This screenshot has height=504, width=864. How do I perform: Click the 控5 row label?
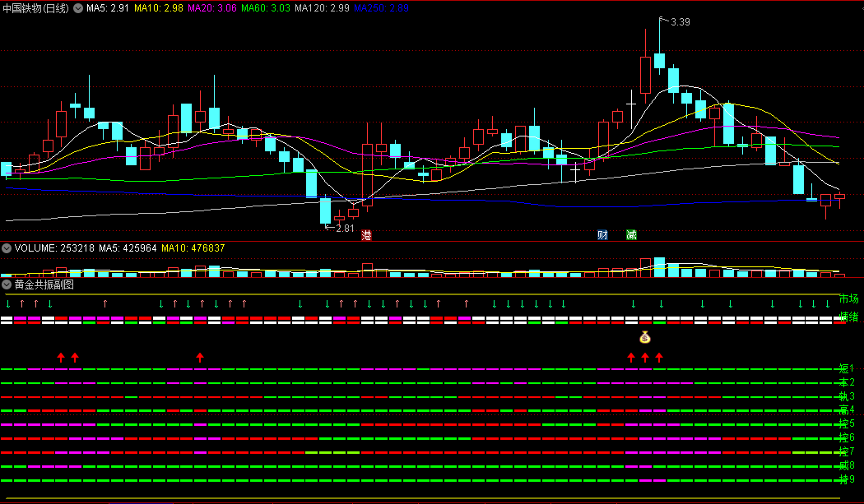click(847, 423)
